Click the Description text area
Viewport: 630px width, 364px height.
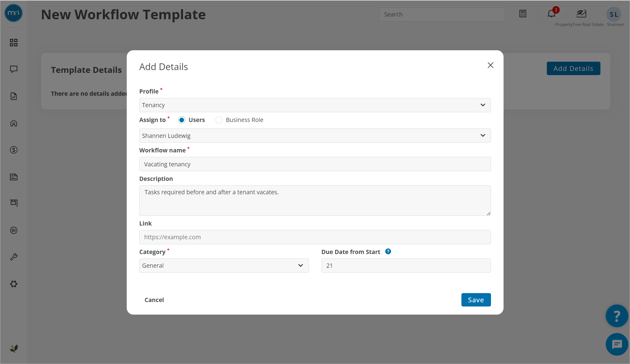pos(315,200)
